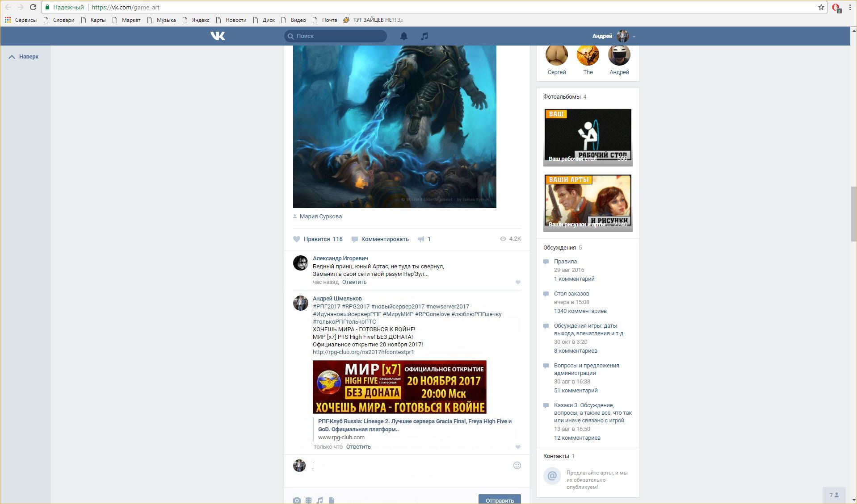Open the Карты bookmark
This screenshot has width=857, height=504.
point(93,20)
